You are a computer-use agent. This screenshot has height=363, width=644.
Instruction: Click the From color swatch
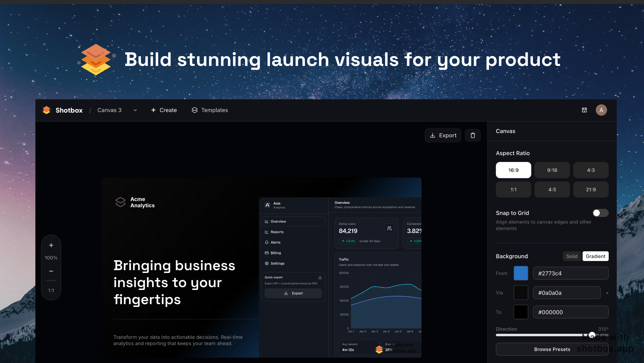(x=521, y=273)
